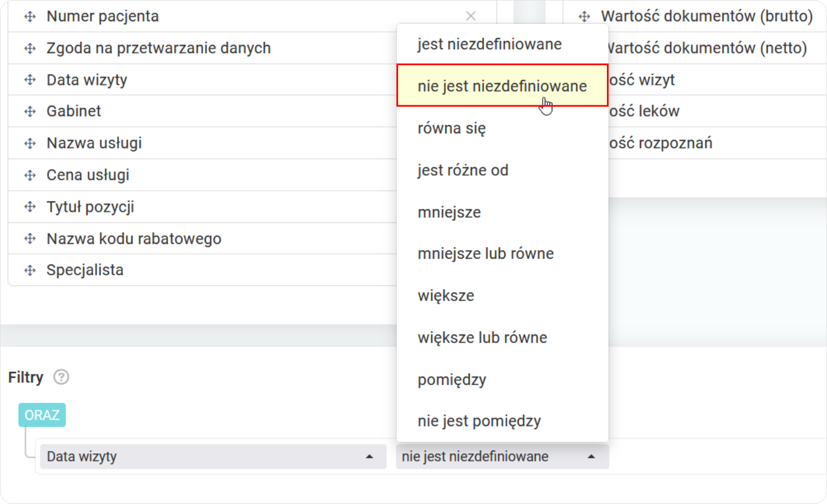Click 'Nazwa kodu rabatowego' field row
The width and height of the screenshot is (827, 504).
(x=202, y=239)
